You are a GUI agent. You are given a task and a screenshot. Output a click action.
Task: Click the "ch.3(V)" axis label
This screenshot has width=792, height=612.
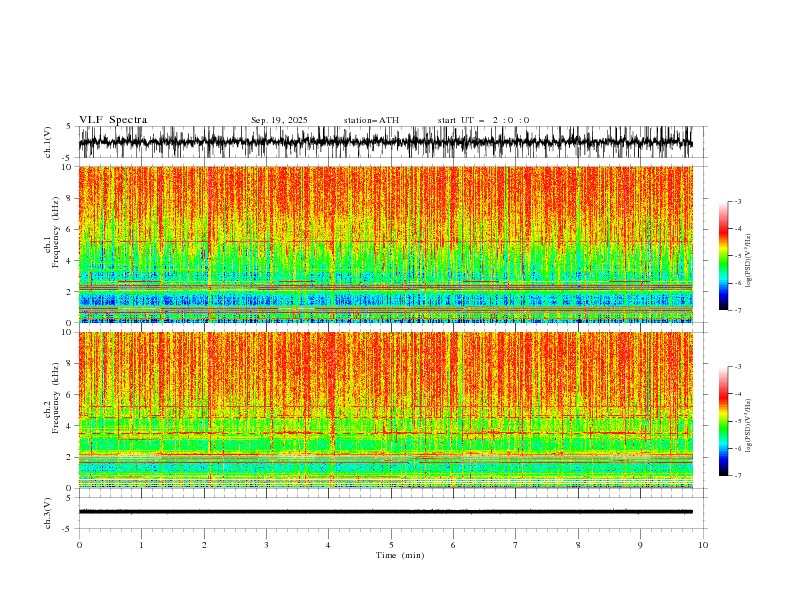click(48, 513)
